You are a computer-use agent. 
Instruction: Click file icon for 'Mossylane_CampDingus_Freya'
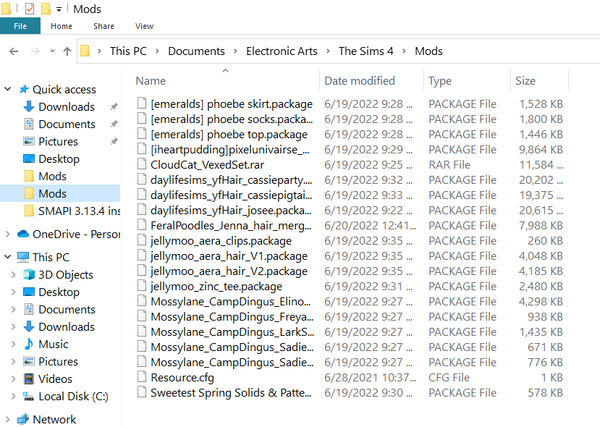point(142,316)
